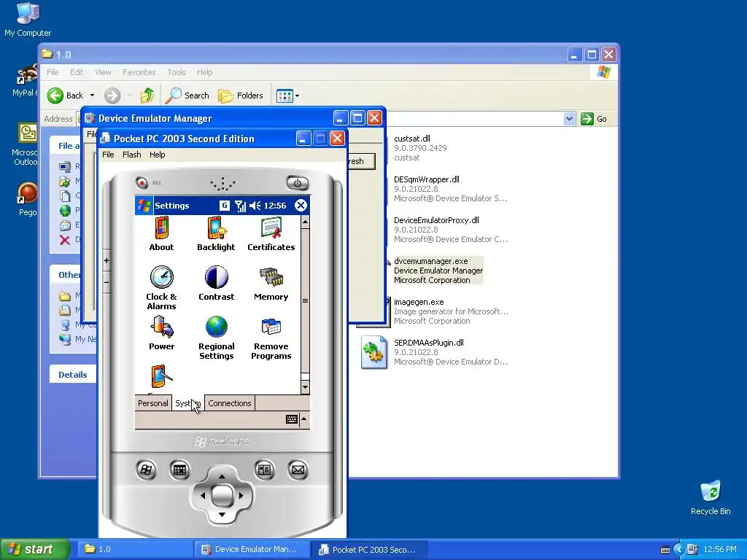Open the Explorer View menu

point(103,72)
